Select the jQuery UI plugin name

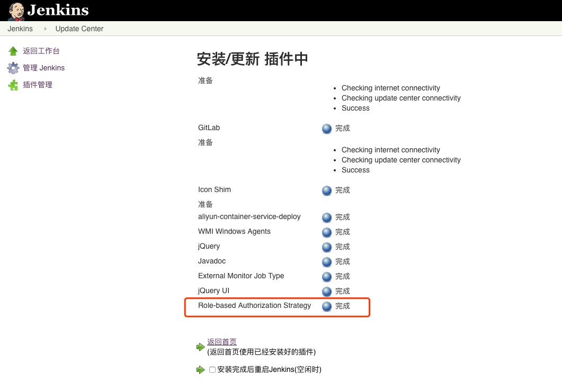click(x=213, y=290)
